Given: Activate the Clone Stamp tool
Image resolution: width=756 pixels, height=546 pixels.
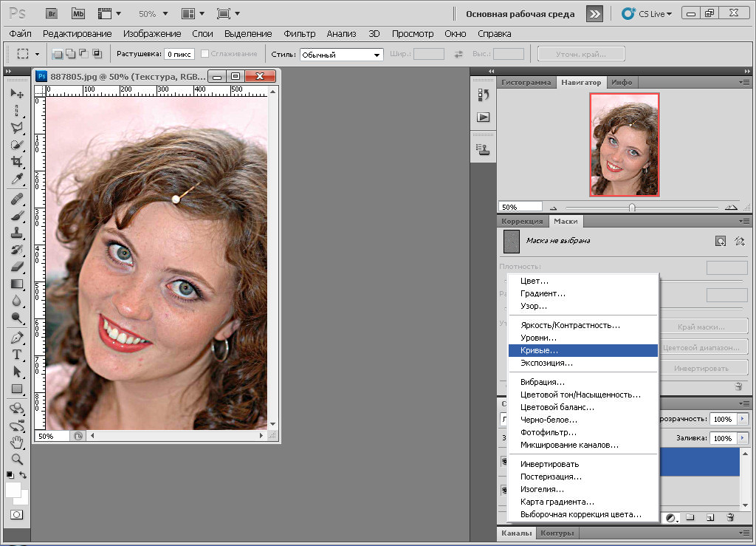Looking at the screenshot, I should coord(16,232).
